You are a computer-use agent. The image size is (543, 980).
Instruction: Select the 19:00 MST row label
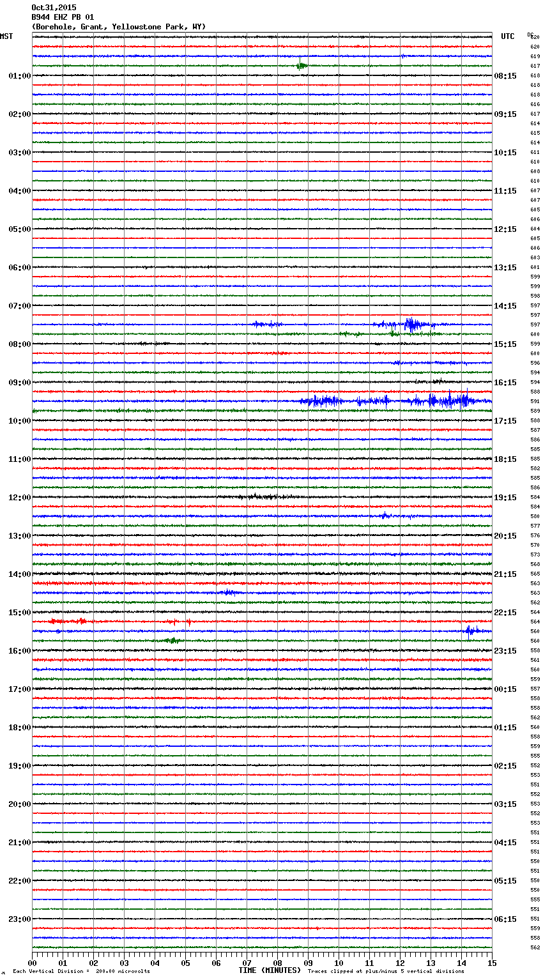[20, 766]
